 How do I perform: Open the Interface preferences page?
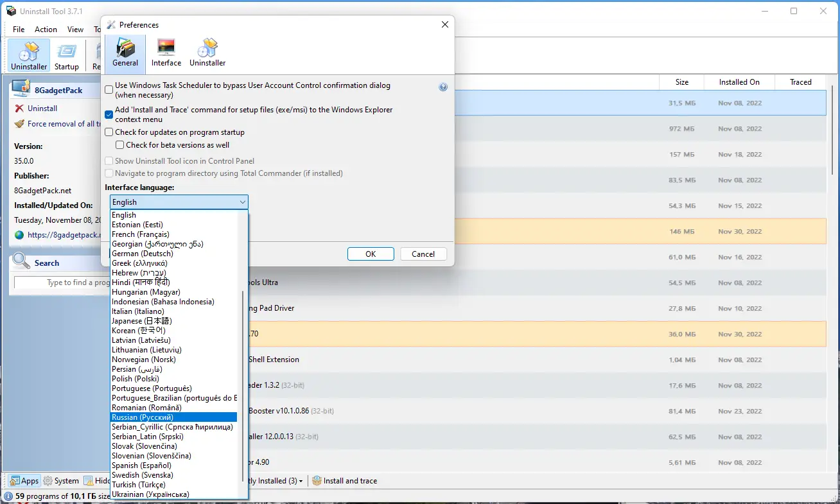(x=166, y=53)
